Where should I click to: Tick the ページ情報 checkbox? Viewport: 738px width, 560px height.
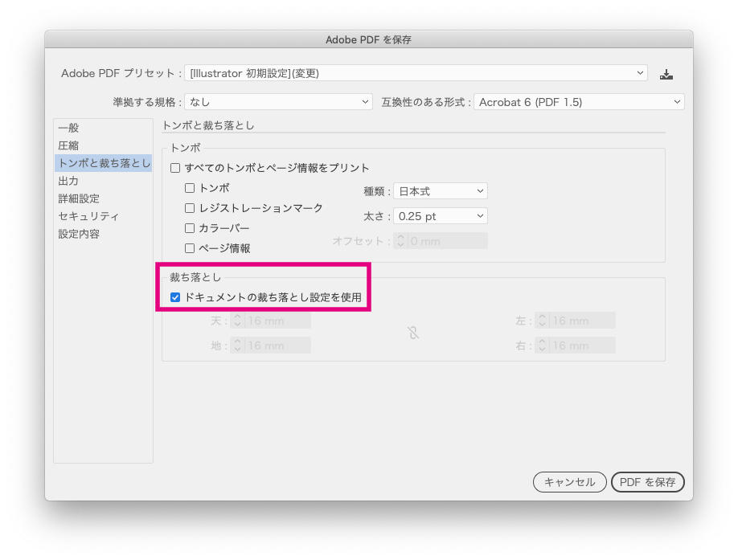[190, 248]
